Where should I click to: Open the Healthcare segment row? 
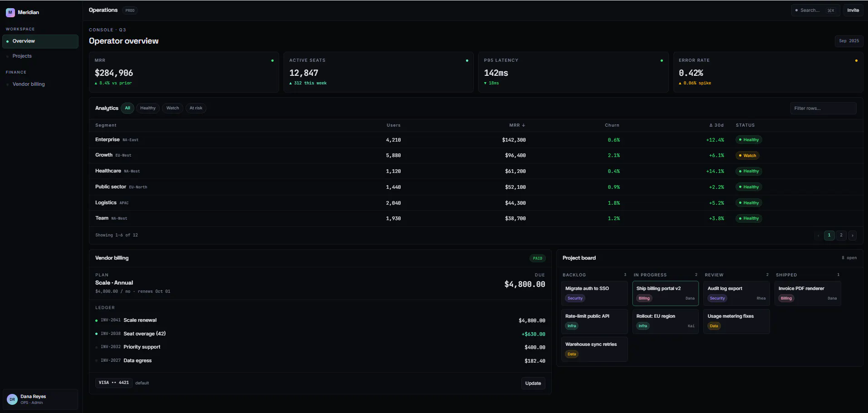click(476, 171)
